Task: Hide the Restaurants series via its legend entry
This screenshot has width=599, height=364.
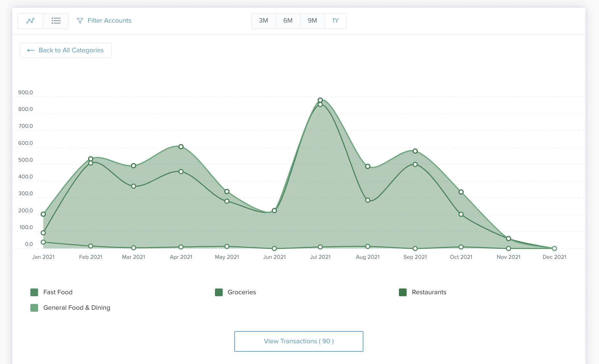Action: 429,292
